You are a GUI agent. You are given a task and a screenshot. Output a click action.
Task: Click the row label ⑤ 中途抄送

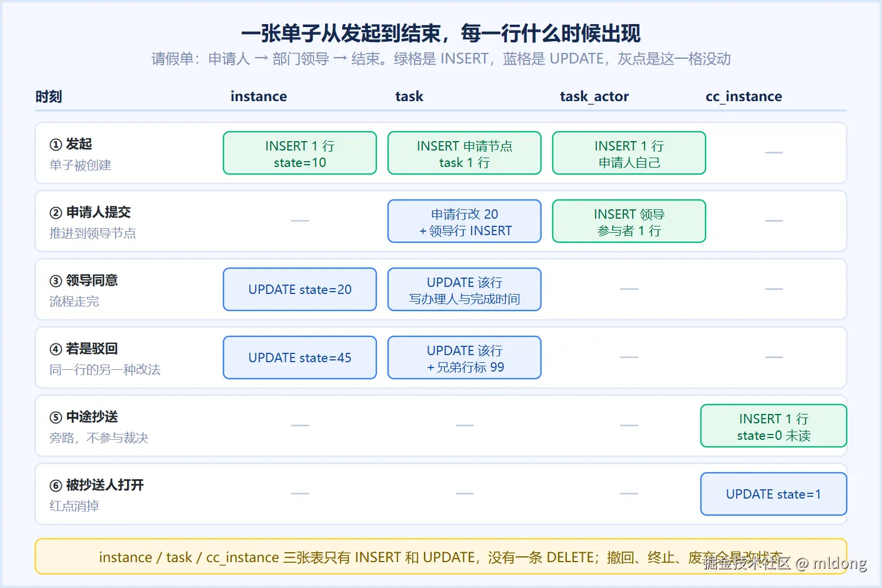84,417
